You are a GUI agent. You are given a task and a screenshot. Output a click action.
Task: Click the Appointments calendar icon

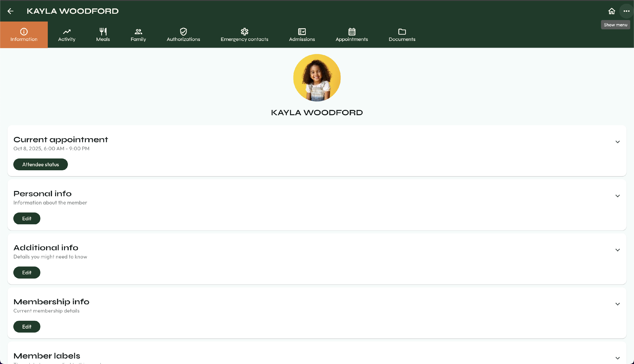coord(352,31)
